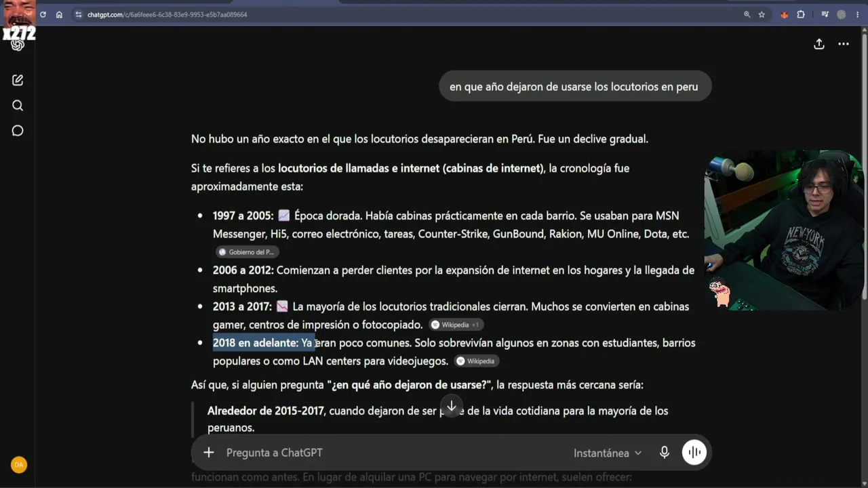Image resolution: width=868 pixels, height=488 pixels.
Task: Click the word 'Counter-Strike' in the first bullet
Action: 453,234
